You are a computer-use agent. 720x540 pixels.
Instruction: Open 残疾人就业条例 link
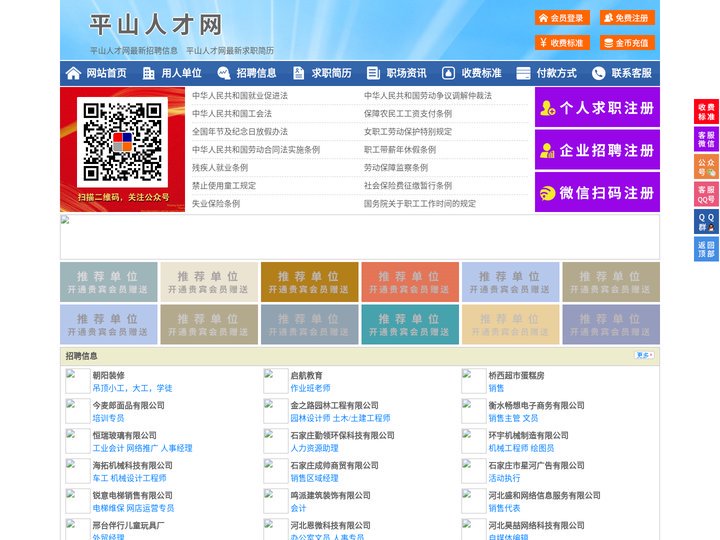(x=220, y=168)
